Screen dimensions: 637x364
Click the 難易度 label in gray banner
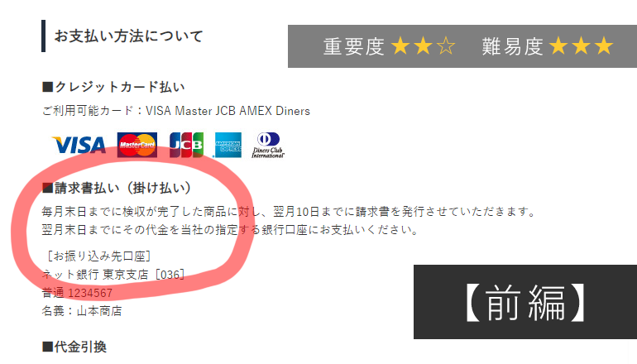512,46
